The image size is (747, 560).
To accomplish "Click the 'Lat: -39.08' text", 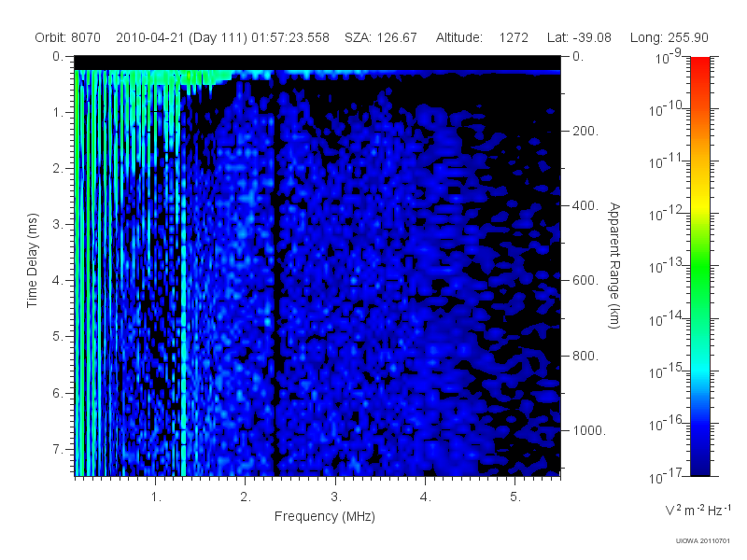I will pyautogui.click(x=579, y=37).
